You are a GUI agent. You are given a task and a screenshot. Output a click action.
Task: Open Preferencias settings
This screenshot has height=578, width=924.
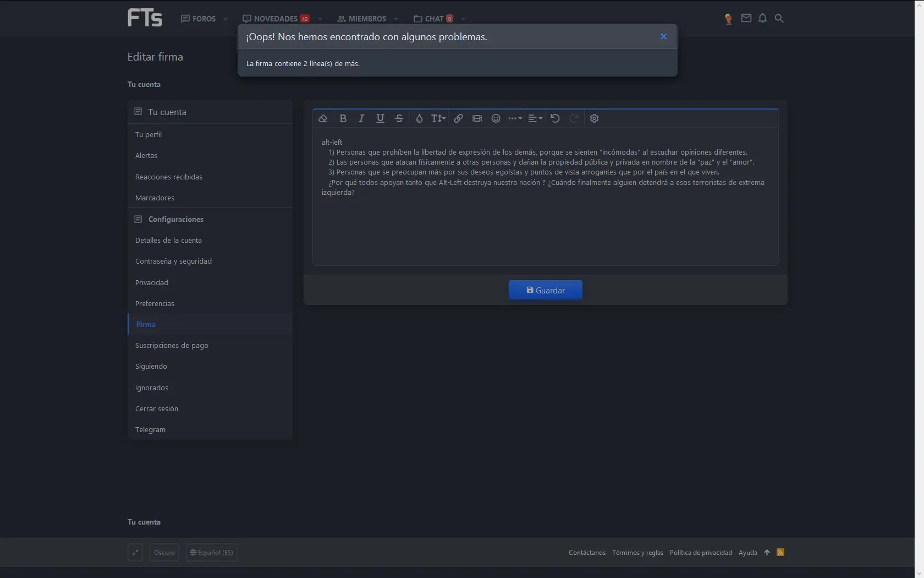pos(210,303)
